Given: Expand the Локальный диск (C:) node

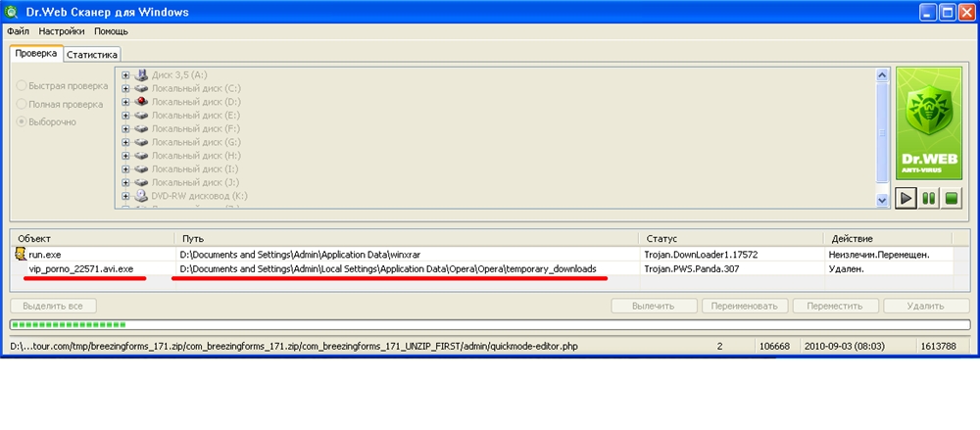Looking at the screenshot, I should point(126,88).
